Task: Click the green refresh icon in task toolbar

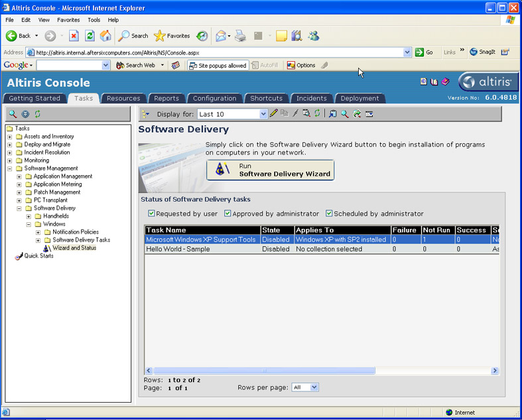Action: point(317,113)
